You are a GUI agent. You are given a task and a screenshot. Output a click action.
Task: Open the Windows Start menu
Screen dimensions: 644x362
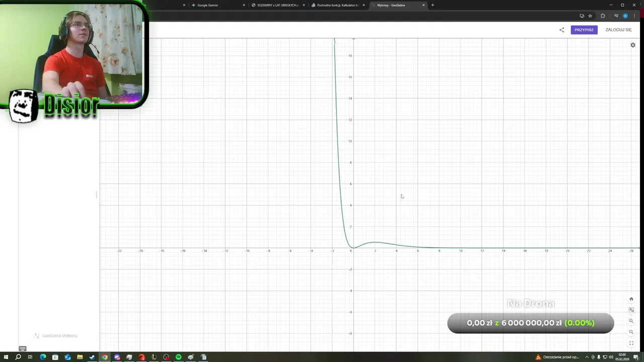6,357
